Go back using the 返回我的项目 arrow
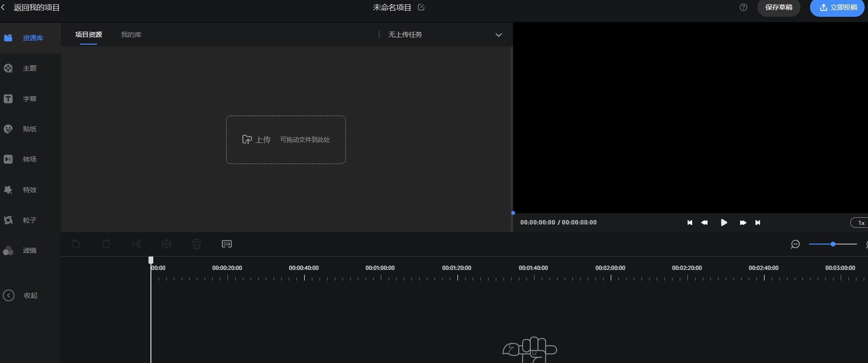This screenshot has height=363, width=868. (x=3, y=8)
